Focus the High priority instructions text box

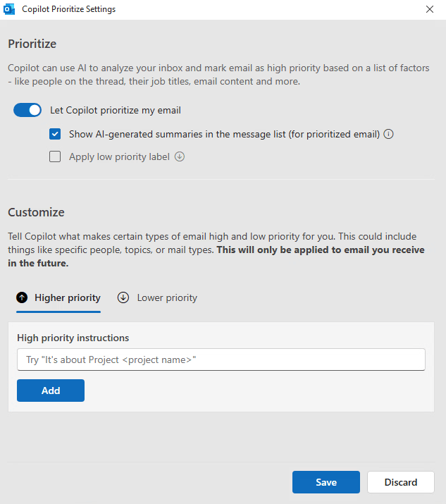point(221,359)
